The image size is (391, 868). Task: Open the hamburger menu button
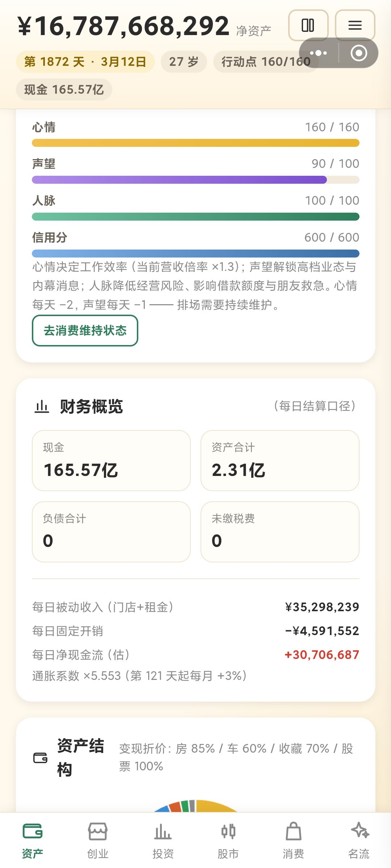[x=355, y=25]
